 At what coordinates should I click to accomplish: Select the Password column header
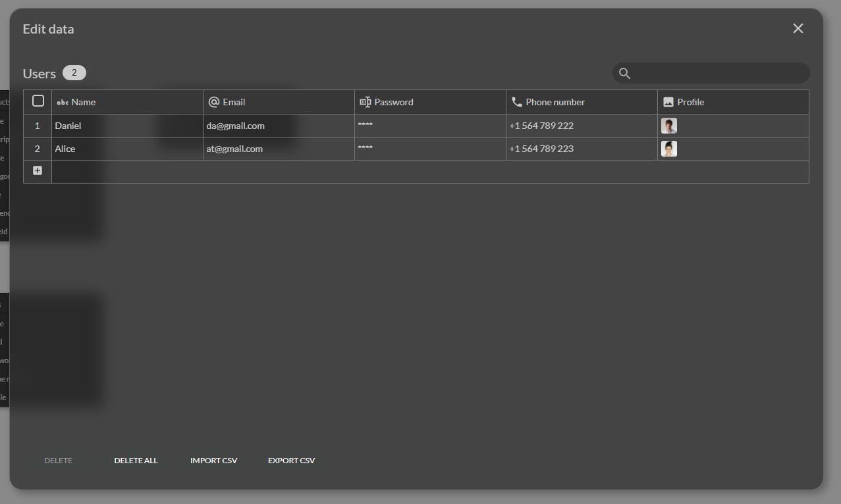[x=431, y=102]
